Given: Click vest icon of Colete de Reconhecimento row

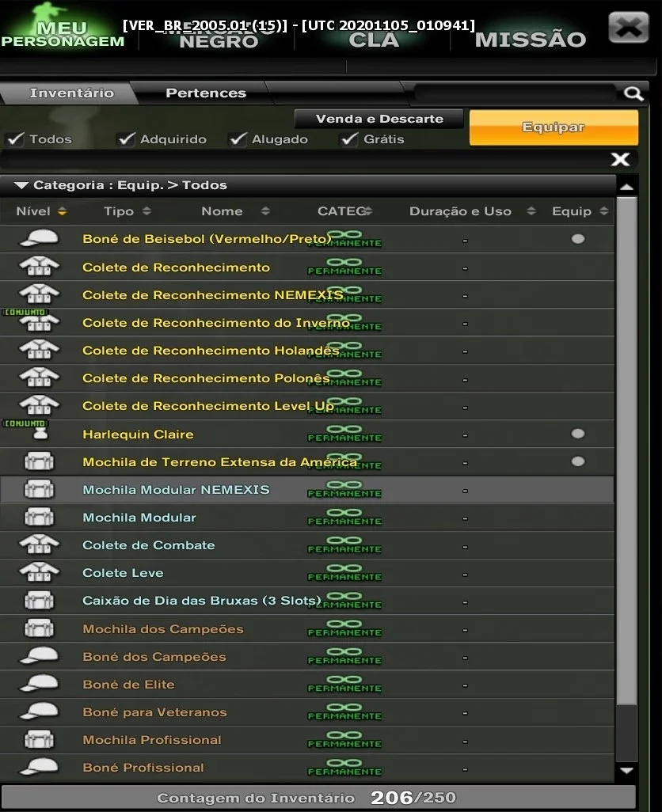Looking at the screenshot, I should (40, 267).
